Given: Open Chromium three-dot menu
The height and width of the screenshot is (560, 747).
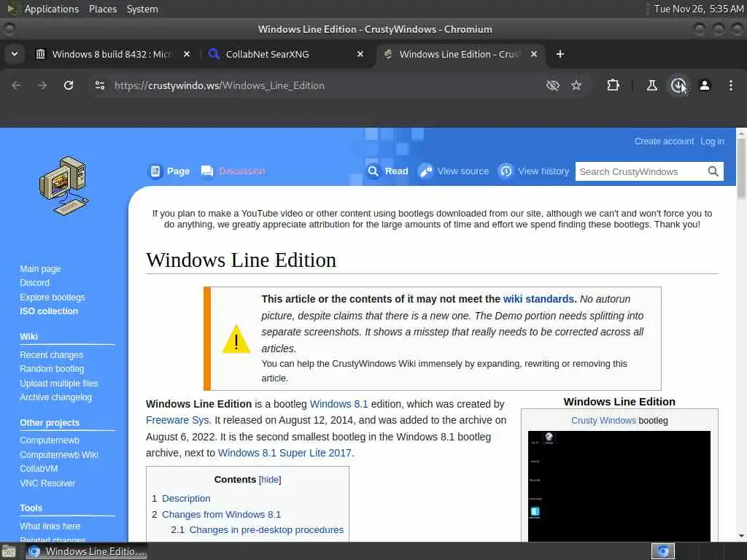Looking at the screenshot, I should point(731,85).
